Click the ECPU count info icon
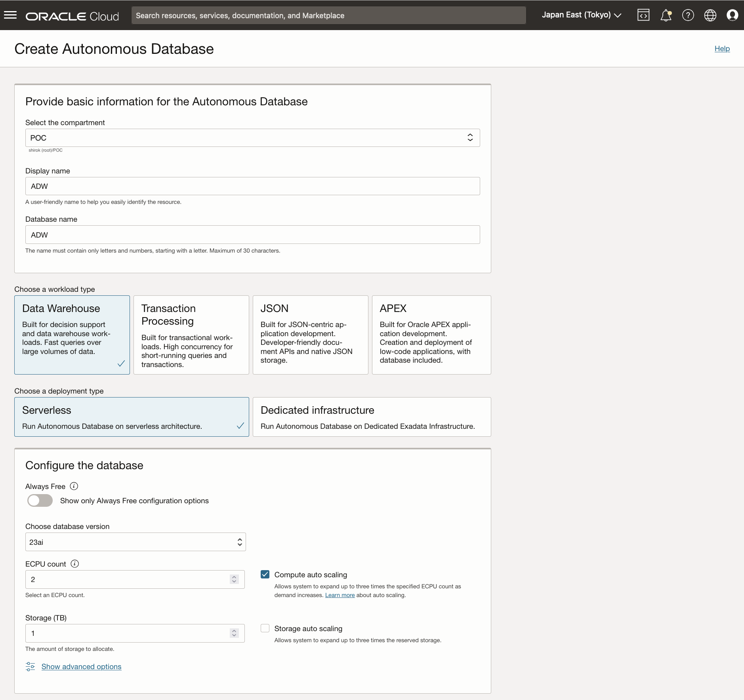The width and height of the screenshot is (744, 700). 75,564
